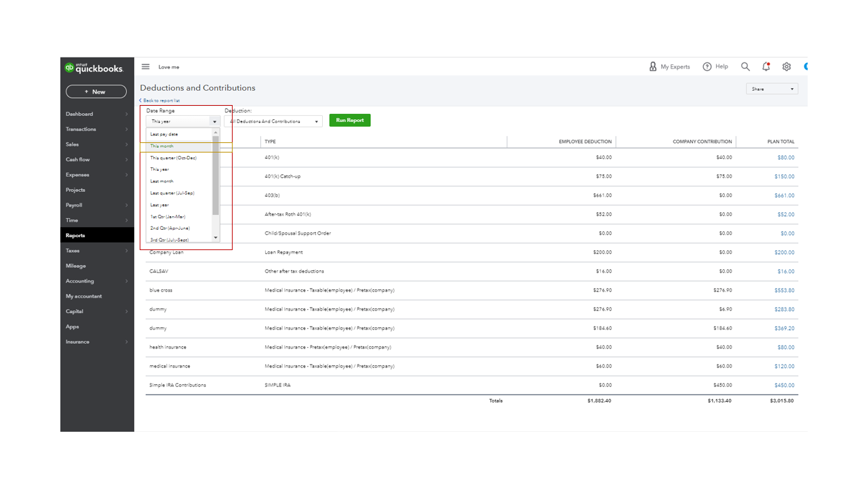Open Settings using the gear icon

(786, 66)
